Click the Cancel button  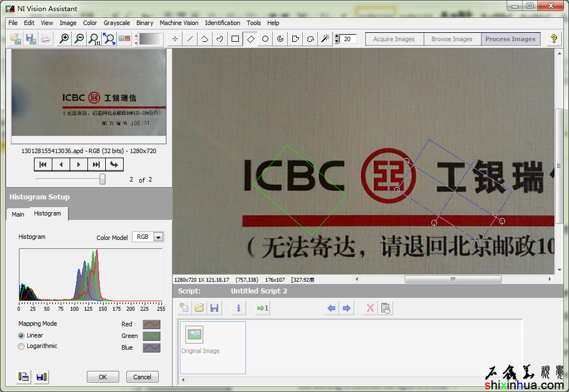coord(142,377)
